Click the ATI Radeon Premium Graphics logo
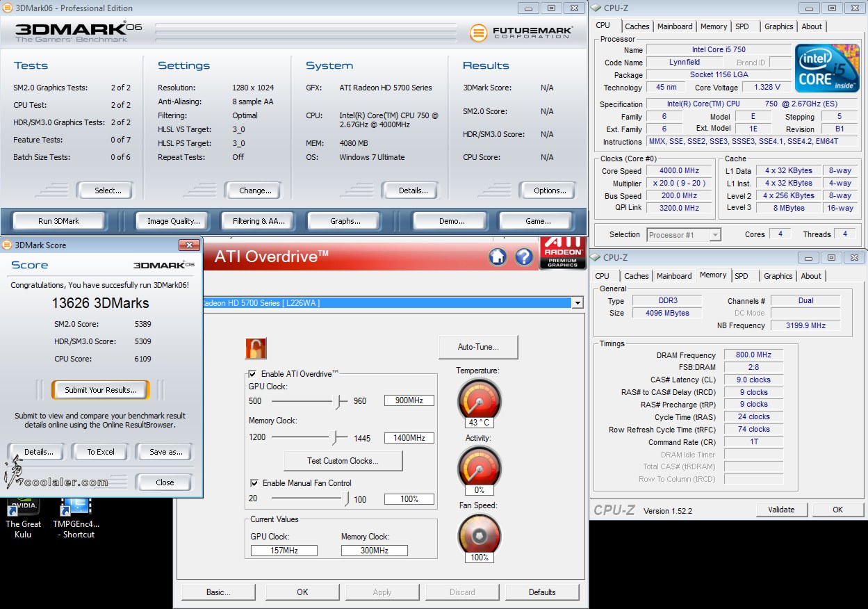 click(562, 254)
